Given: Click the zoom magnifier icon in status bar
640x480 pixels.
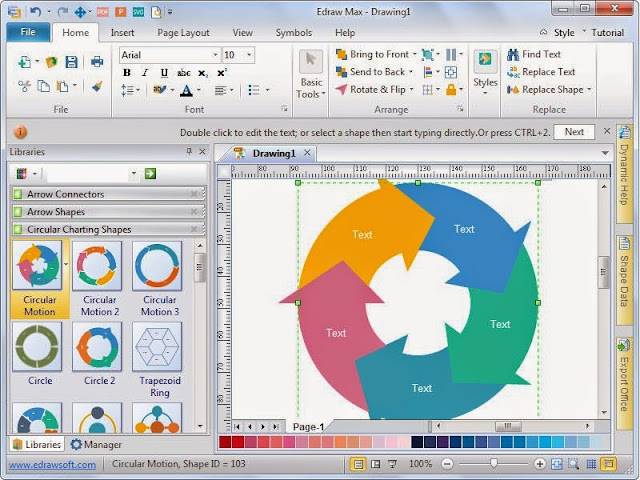Looking at the screenshot, I should click(573, 464).
